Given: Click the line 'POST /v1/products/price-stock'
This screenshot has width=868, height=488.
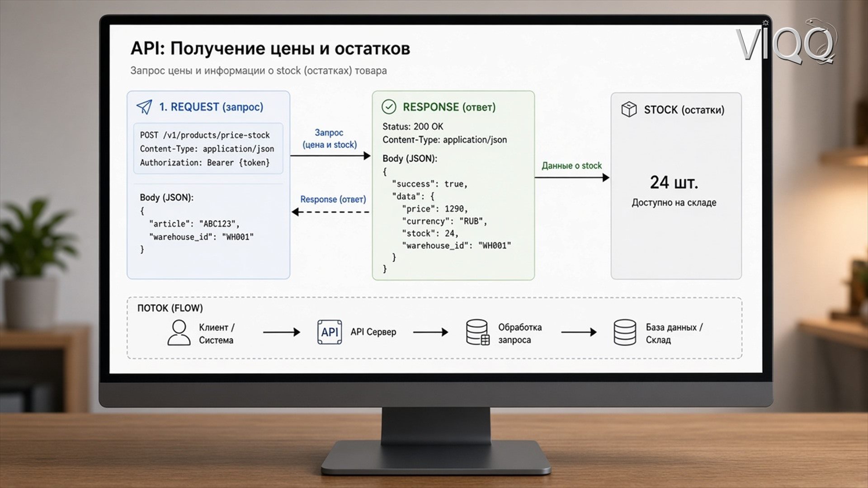Looking at the screenshot, I should tap(205, 135).
